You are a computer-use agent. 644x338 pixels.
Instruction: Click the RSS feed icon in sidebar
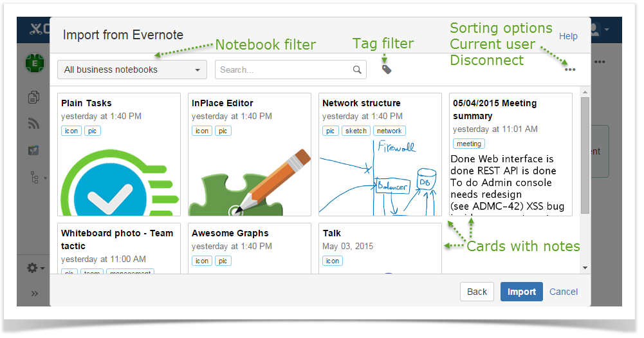tap(33, 124)
